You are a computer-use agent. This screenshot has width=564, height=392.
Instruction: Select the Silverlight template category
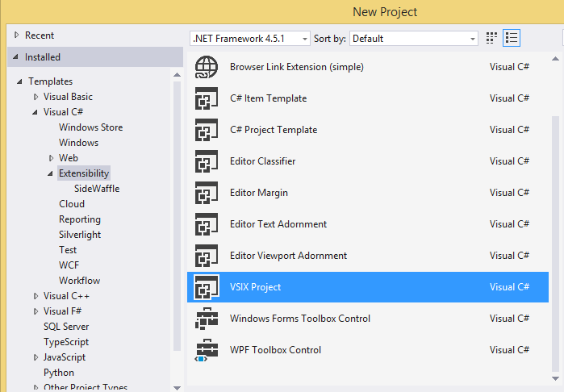80,235
